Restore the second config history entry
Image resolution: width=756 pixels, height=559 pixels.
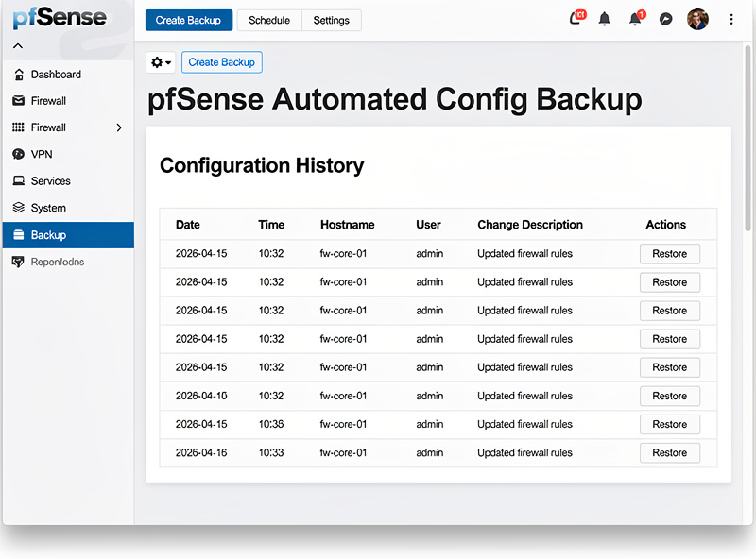click(670, 282)
